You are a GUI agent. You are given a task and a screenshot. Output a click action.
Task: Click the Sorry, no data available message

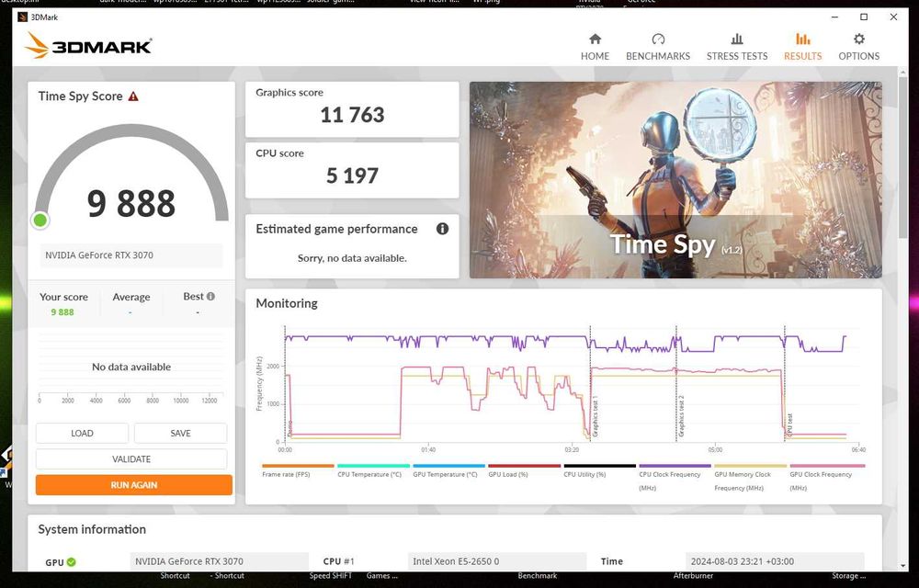pyautogui.click(x=352, y=258)
